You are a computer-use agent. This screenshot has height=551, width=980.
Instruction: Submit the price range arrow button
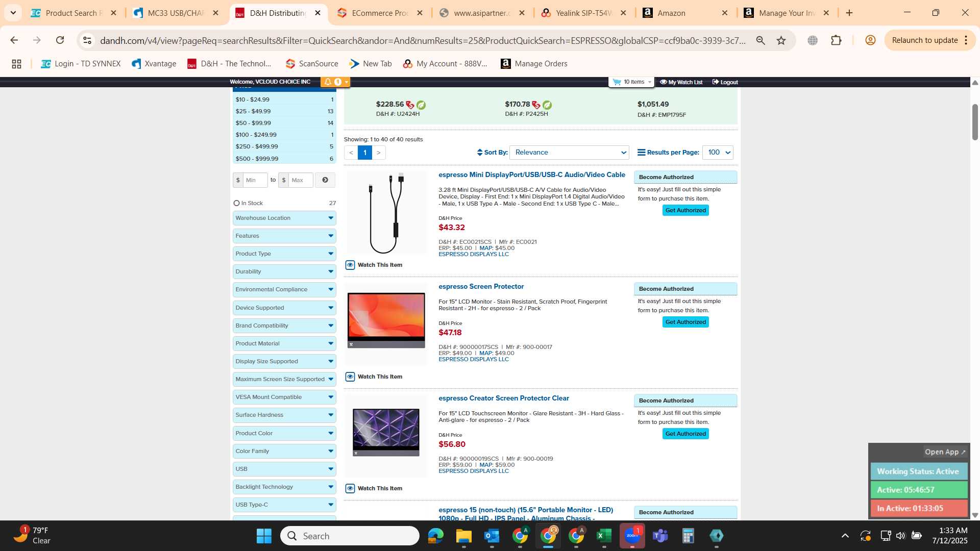[325, 180]
